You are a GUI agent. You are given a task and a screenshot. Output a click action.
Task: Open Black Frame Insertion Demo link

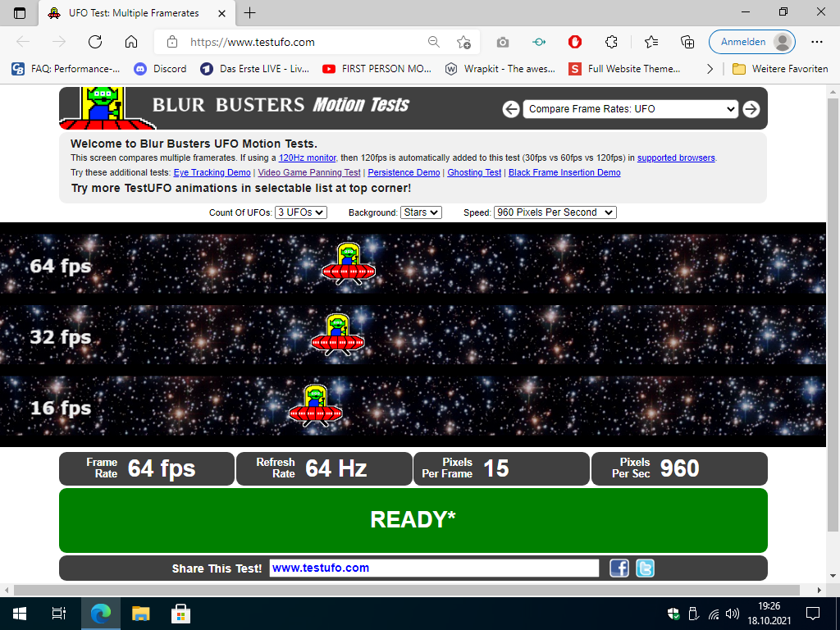(564, 172)
